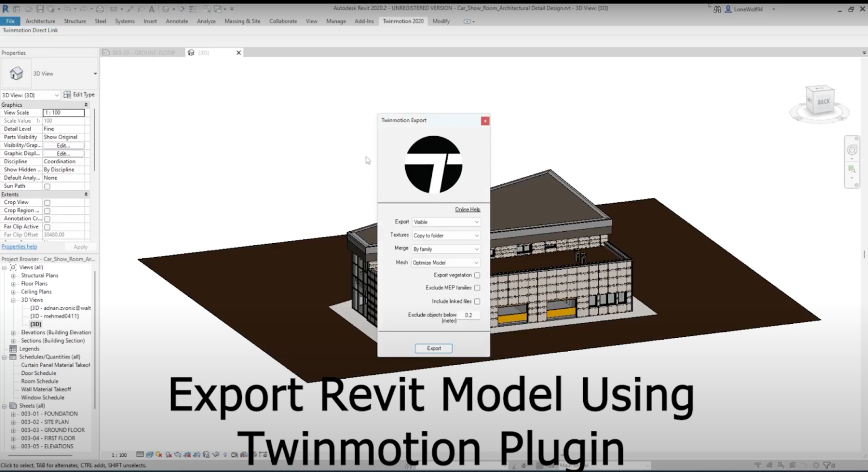Enable the Include linked files checkbox
Viewport: 868px width, 472px height.
(x=477, y=301)
